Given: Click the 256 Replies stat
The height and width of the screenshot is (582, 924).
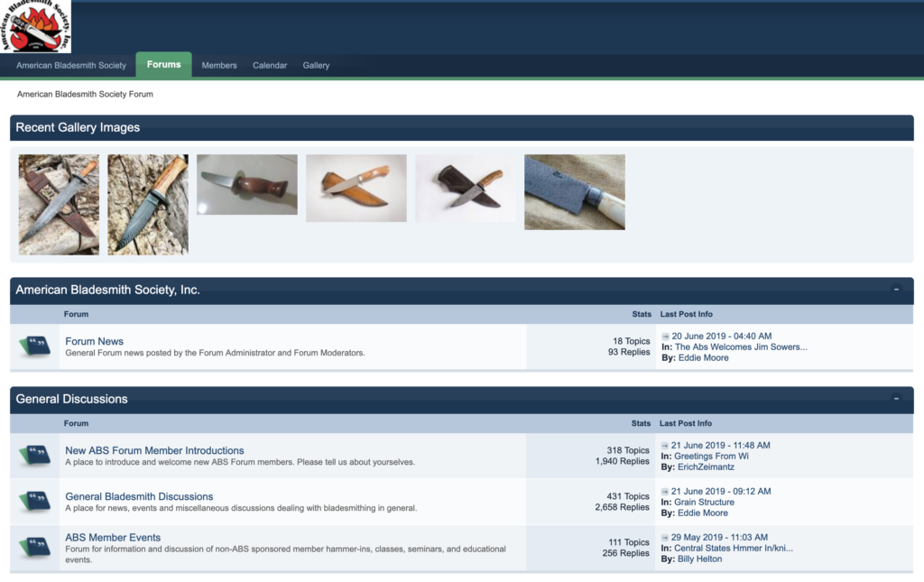Looking at the screenshot, I should click(x=625, y=552).
